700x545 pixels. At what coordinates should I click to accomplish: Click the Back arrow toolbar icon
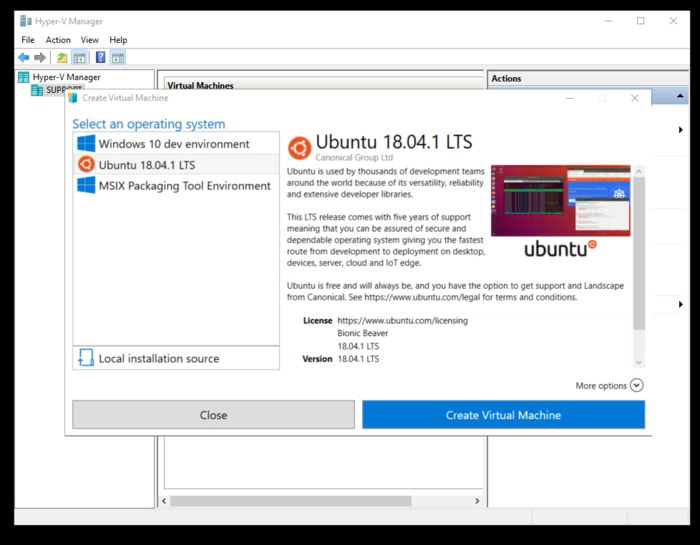[24, 57]
